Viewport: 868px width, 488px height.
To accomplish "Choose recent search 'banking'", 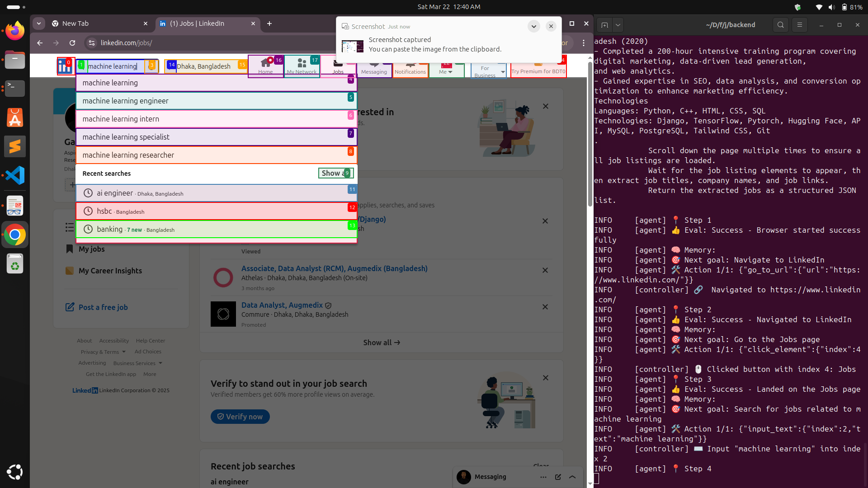I will 217,229.
